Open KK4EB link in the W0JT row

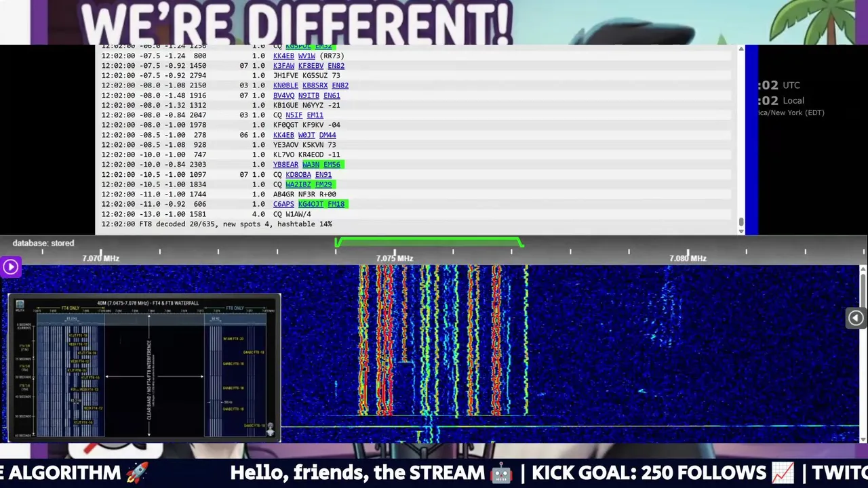pyautogui.click(x=283, y=135)
